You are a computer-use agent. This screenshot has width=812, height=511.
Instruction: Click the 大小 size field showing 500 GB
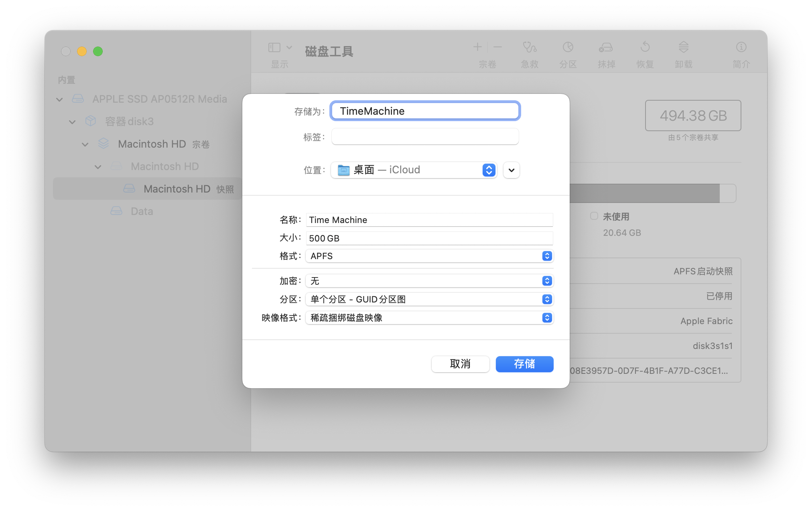tap(429, 238)
